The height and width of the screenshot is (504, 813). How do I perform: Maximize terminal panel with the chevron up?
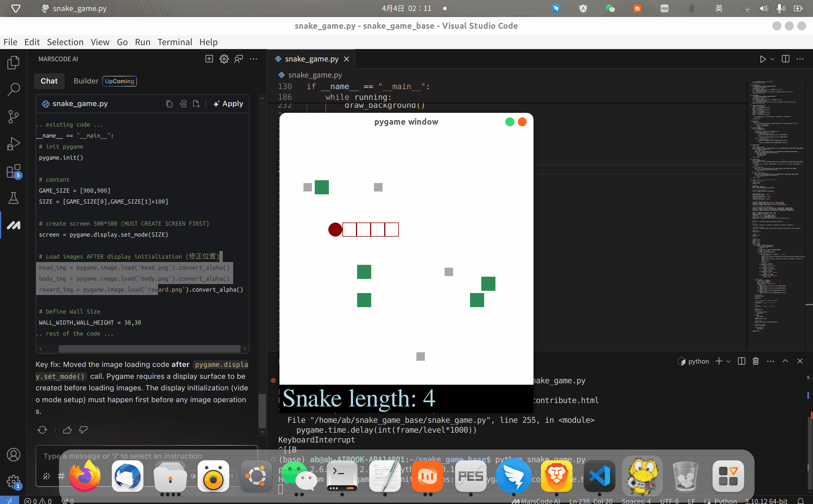[x=785, y=361]
